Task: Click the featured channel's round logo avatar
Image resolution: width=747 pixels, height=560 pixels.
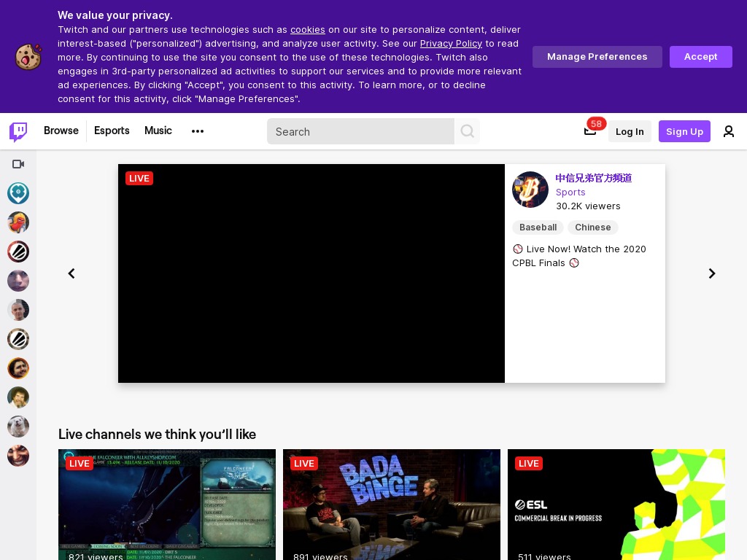Action: coord(530,190)
